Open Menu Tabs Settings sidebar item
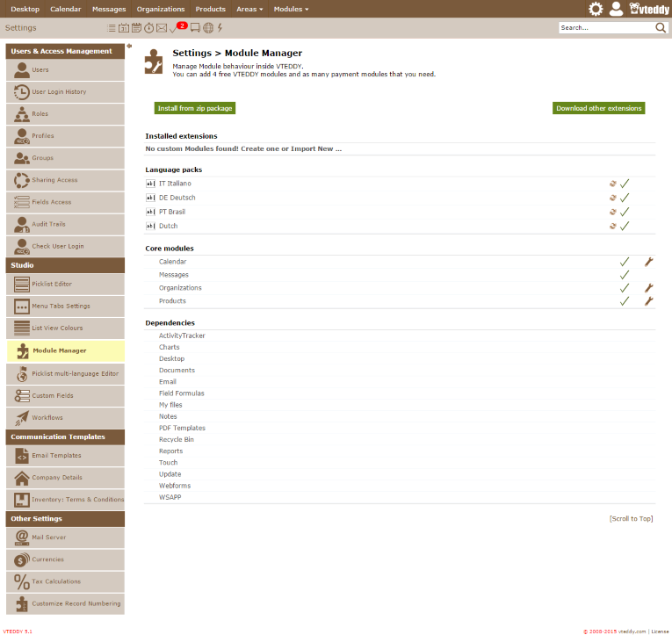The height and width of the screenshot is (635, 672). (x=66, y=307)
